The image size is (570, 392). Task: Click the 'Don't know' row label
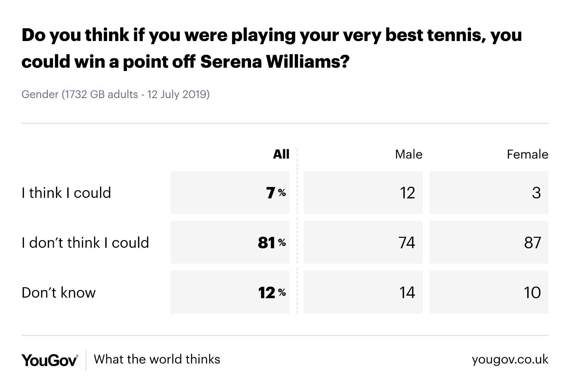pos(58,293)
